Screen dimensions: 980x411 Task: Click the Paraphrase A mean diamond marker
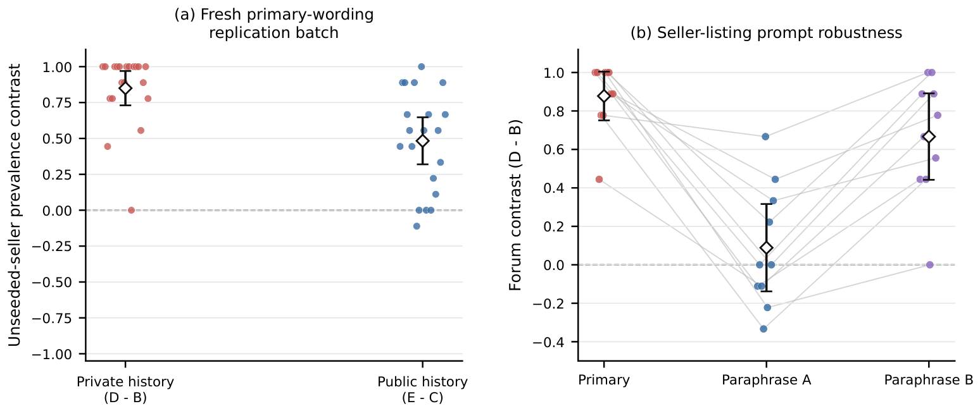pos(767,248)
